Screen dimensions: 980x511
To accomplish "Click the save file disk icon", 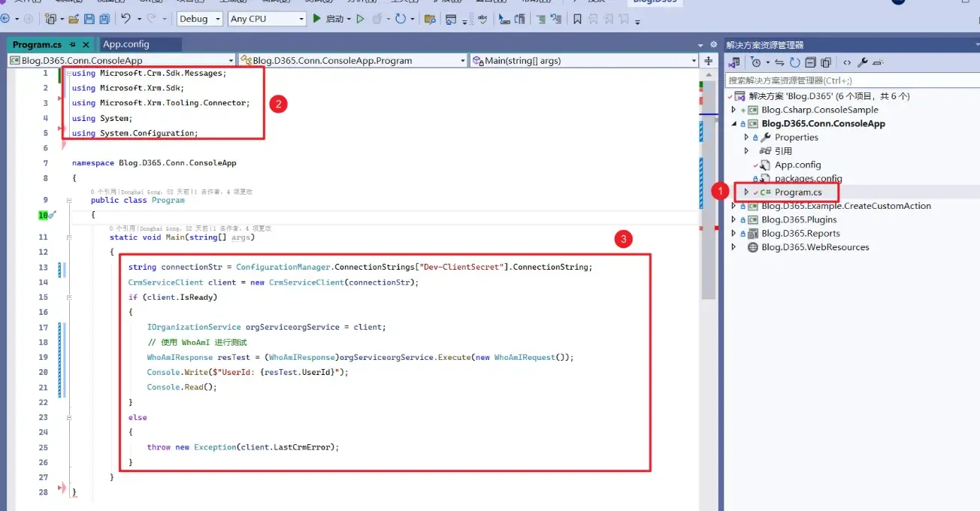I will pyautogui.click(x=89, y=19).
